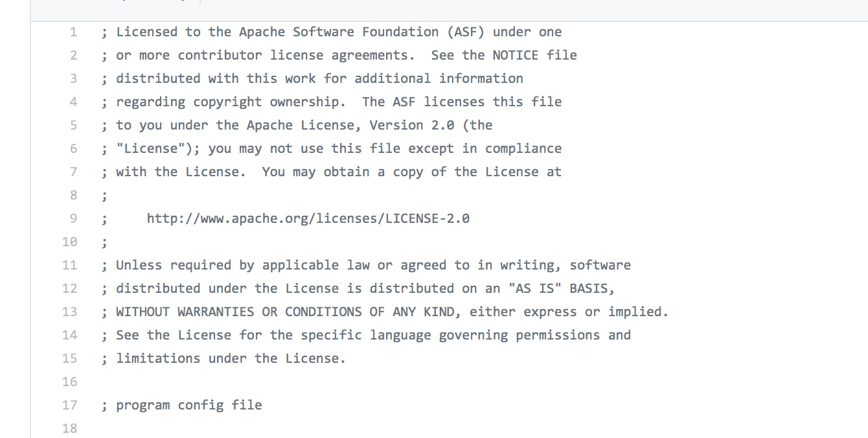Click line number 13
The height and width of the screenshot is (438, 868).
click(69, 312)
